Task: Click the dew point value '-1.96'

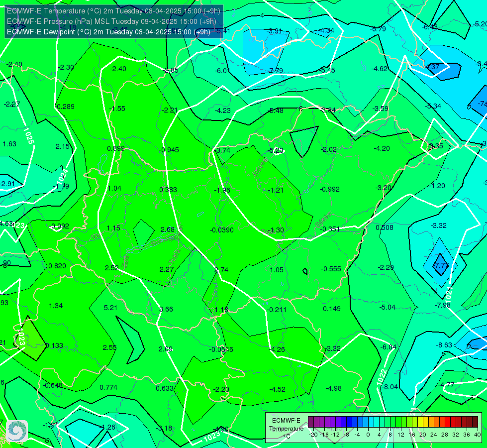Action: click(x=222, y=190)
